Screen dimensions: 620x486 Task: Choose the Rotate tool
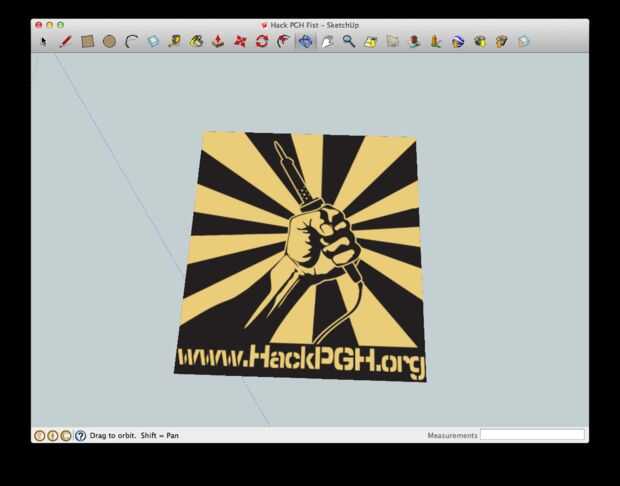tap(262, 41)
